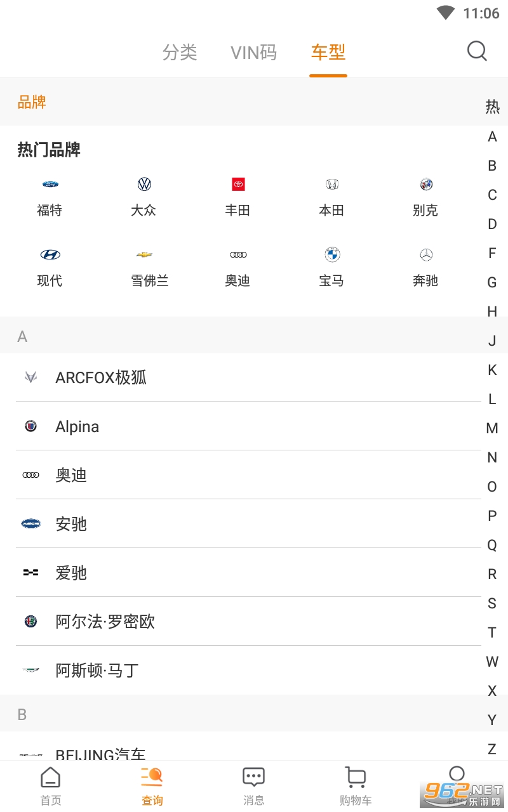Switch to the 分类 tab
The width and height of the screenshot is (508, 812).
point(180,52)
